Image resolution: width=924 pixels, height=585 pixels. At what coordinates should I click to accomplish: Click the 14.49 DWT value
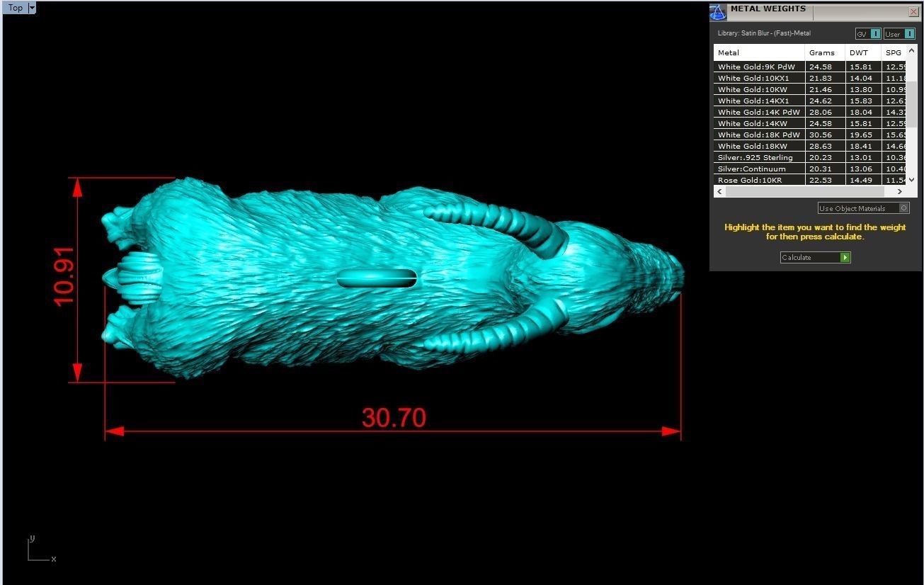pos(861,180)
